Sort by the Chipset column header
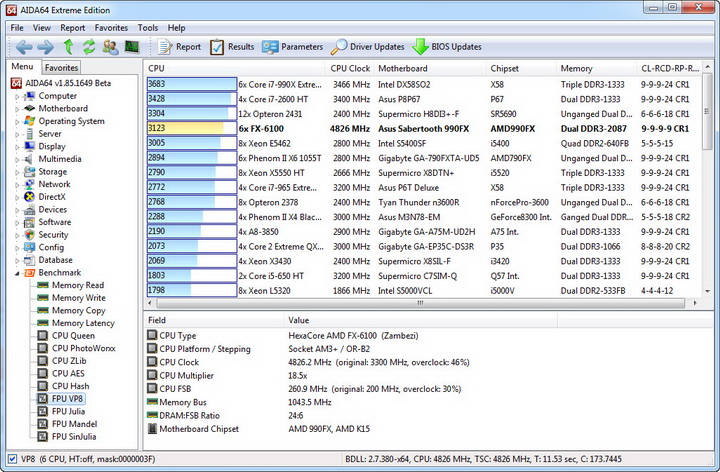 pyautogui.click(x=521, y=68)
